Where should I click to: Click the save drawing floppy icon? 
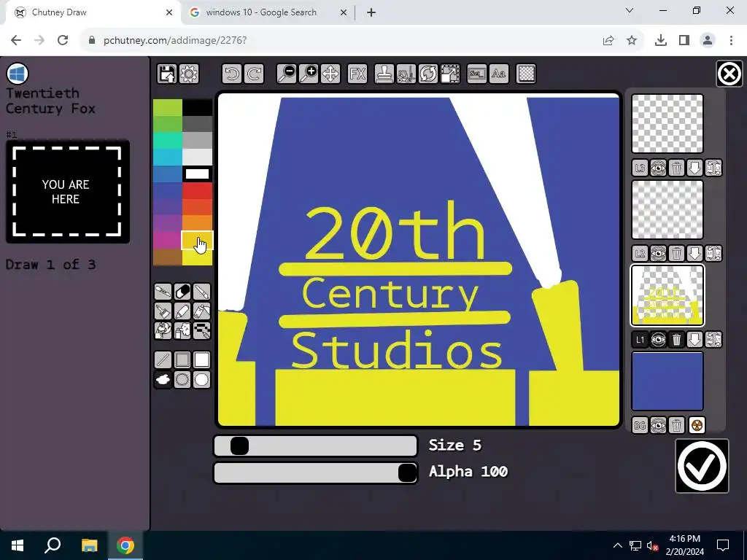[x=167, y=74]
